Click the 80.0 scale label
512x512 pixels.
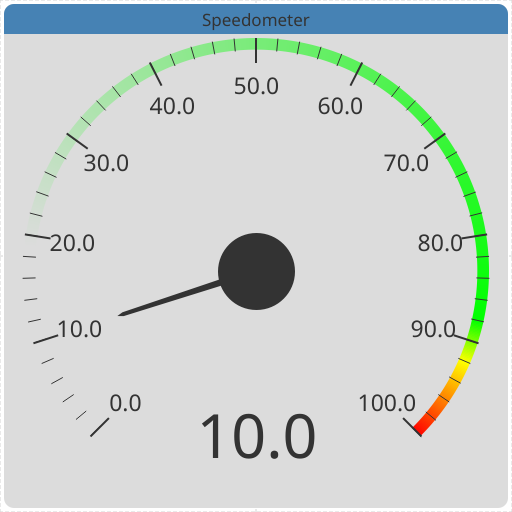440,243
